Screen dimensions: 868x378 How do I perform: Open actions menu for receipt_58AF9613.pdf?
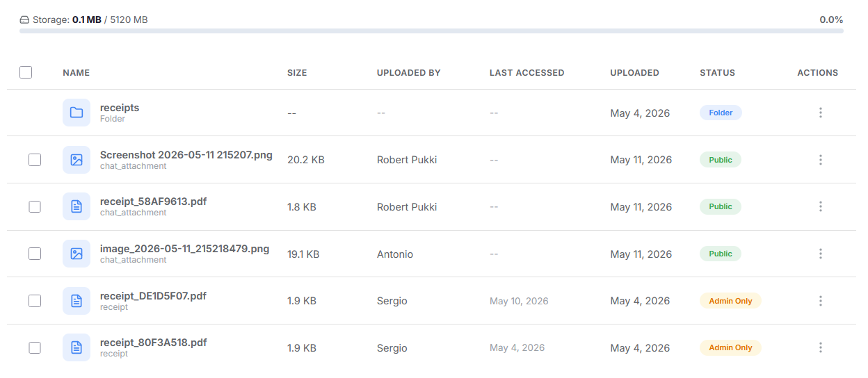821,206
